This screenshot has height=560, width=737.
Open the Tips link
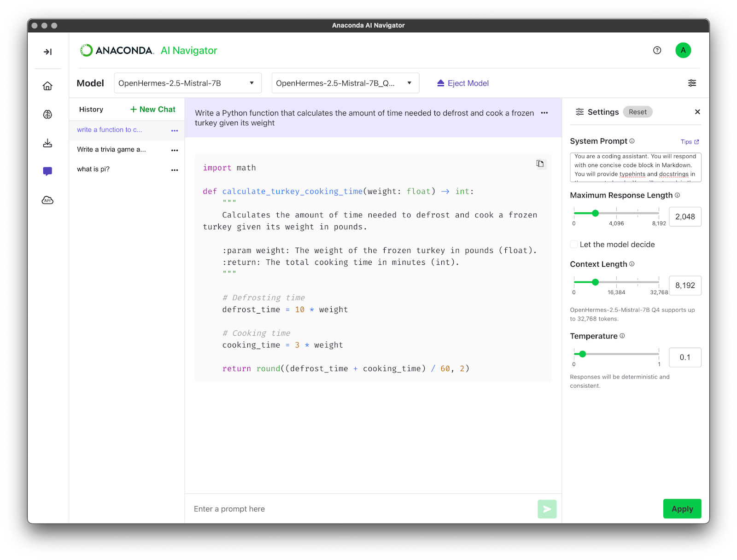click(690, 142)
